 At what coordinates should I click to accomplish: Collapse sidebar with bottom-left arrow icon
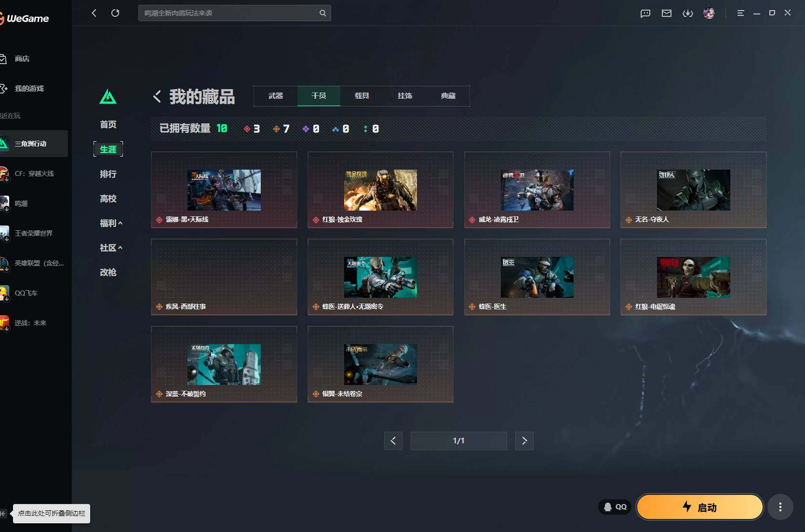(x=3, y=513)
